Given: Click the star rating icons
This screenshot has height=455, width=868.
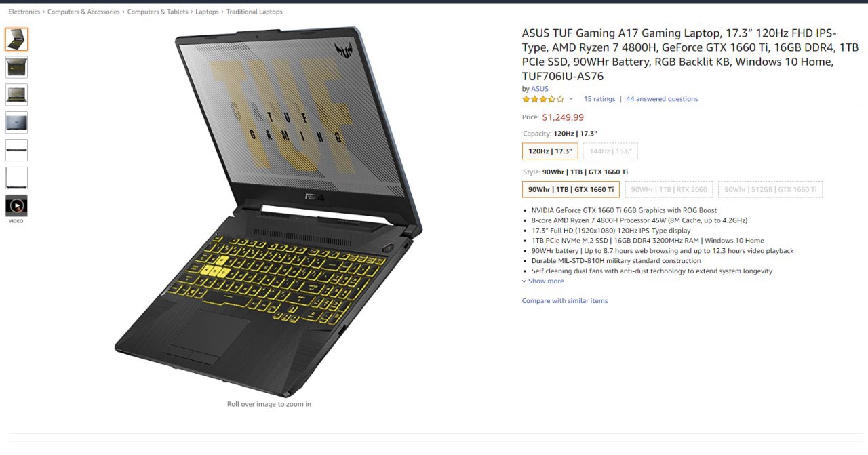Looking at the screenshot, I should pyautogui.click(x=542, y=99).
